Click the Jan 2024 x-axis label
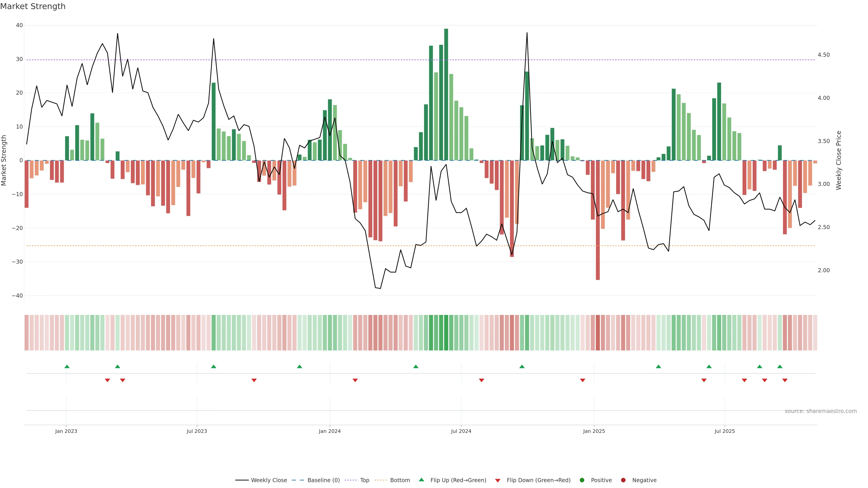 tap(330, 431)
